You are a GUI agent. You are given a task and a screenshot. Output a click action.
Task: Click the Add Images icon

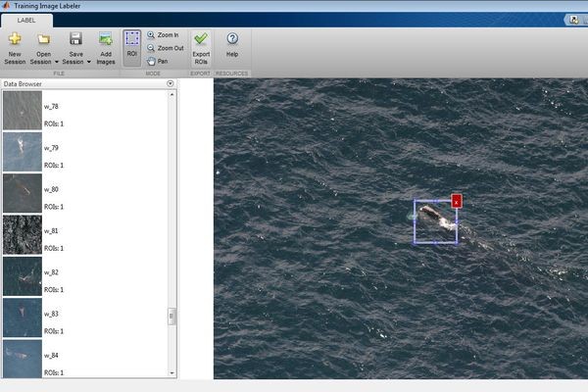(x=106, y=39)
